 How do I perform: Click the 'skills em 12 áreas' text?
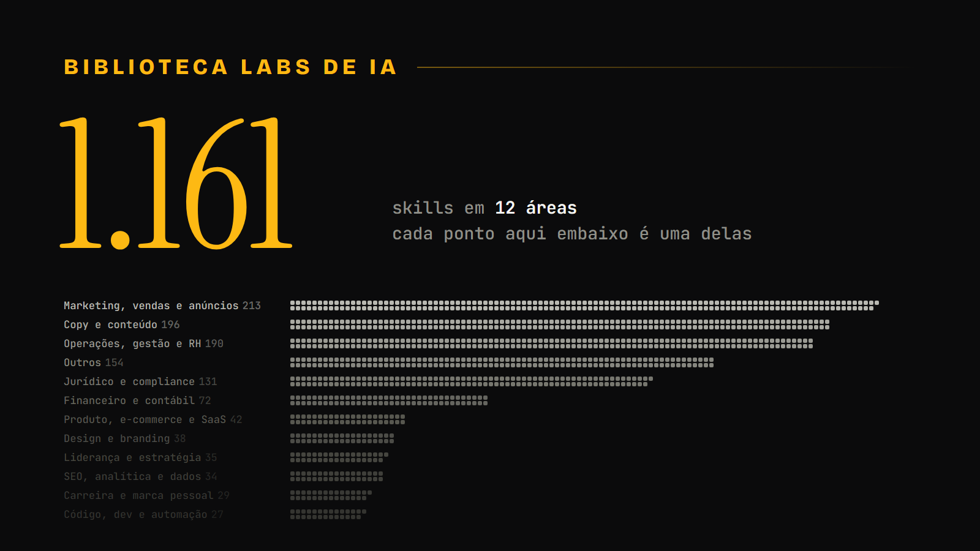click(484, 208)
